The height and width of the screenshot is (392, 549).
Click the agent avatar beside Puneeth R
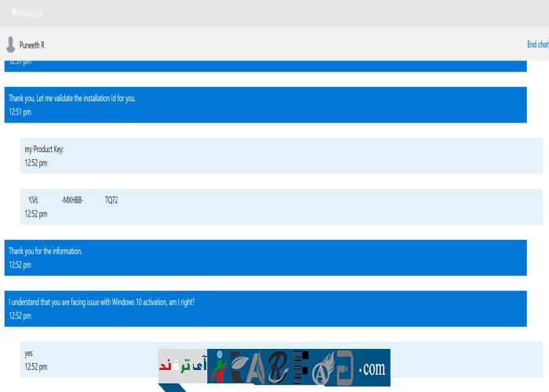coord(10,45)
